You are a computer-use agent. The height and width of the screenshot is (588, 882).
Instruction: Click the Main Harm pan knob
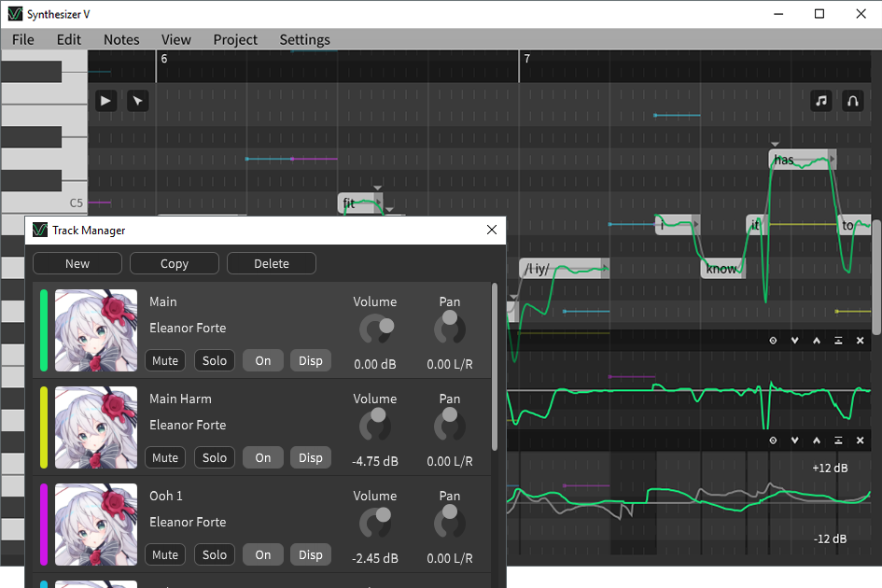pyautogui.click(x=450, y=426)
